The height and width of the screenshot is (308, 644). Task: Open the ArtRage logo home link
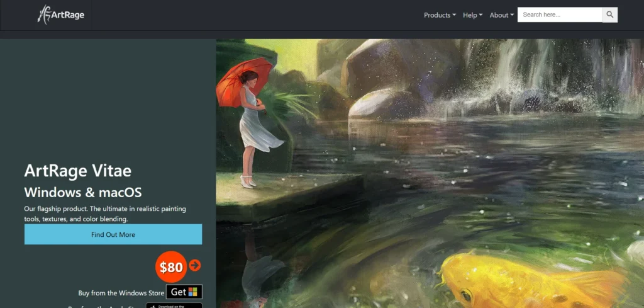click(61, 15)
